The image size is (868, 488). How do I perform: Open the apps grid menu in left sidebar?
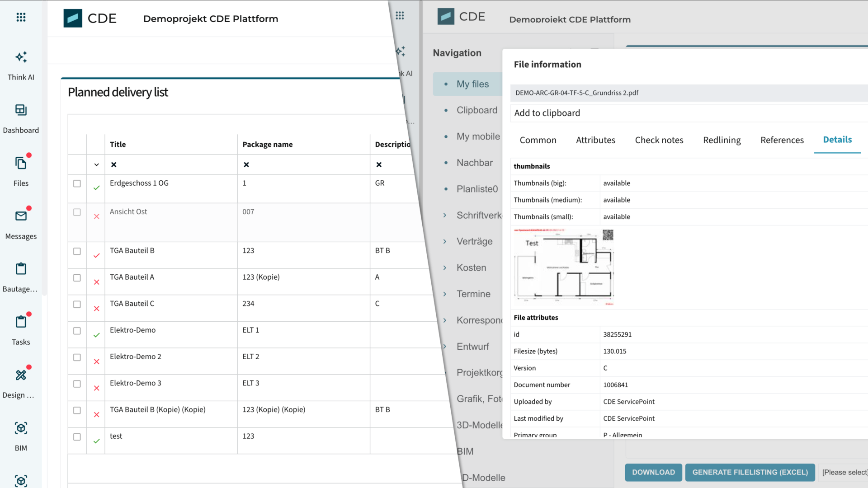coord(21,17)
